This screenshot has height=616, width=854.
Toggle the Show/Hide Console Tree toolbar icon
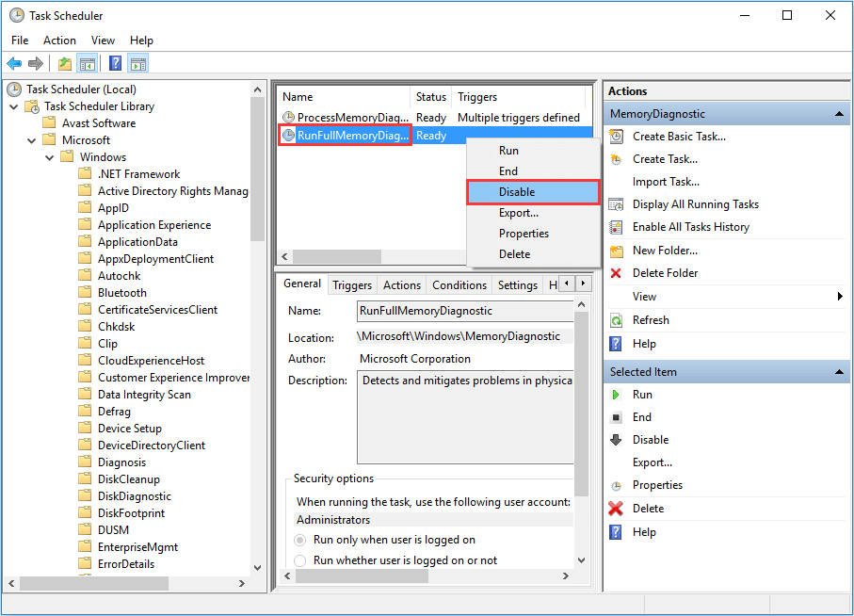click(x=88, y=64)
